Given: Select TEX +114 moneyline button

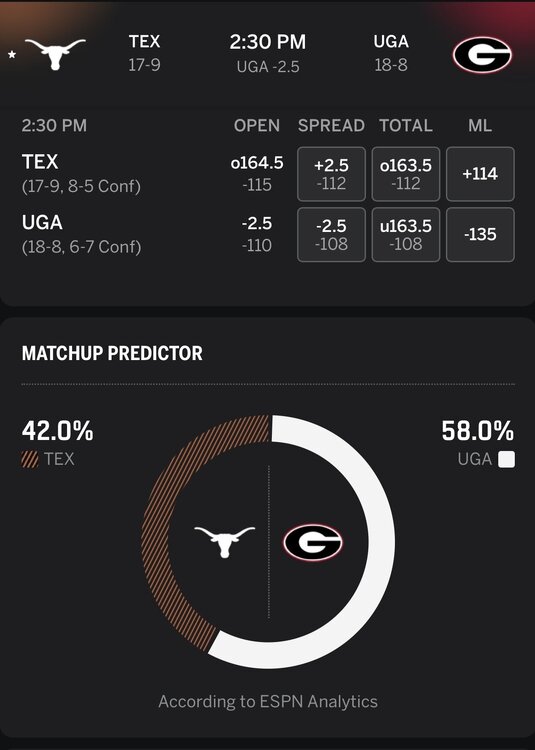Looking at the screenshot, I should (x=480, y=174).
